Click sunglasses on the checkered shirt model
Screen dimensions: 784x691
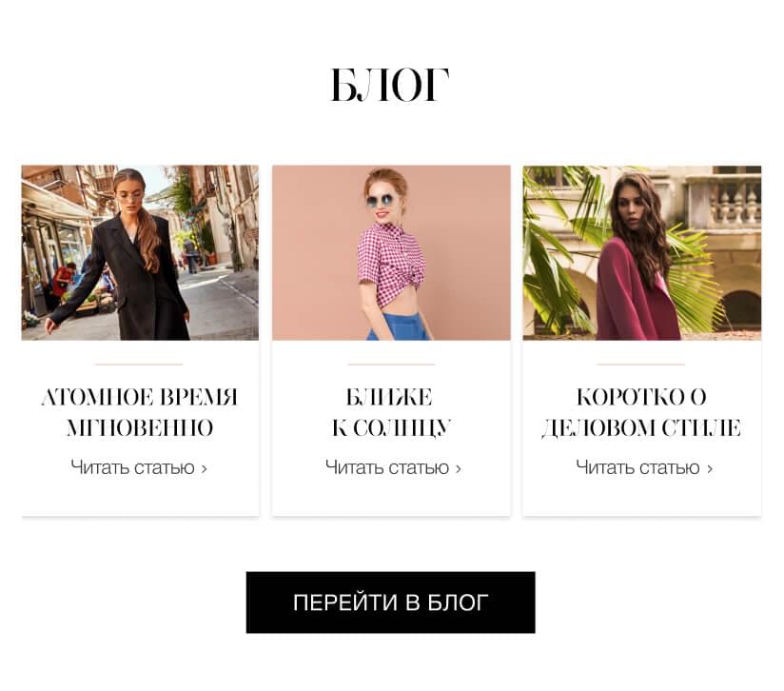[380, 201]
